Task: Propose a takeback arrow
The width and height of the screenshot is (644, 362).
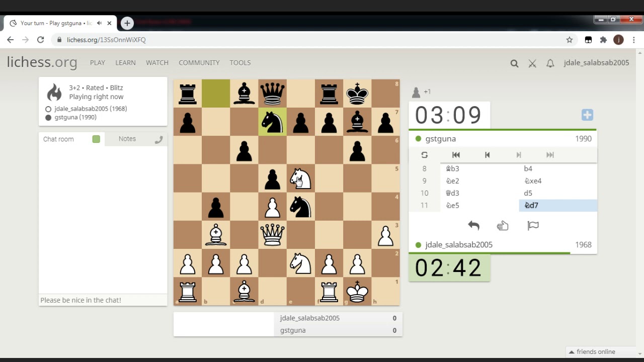Action: point(473,226)
